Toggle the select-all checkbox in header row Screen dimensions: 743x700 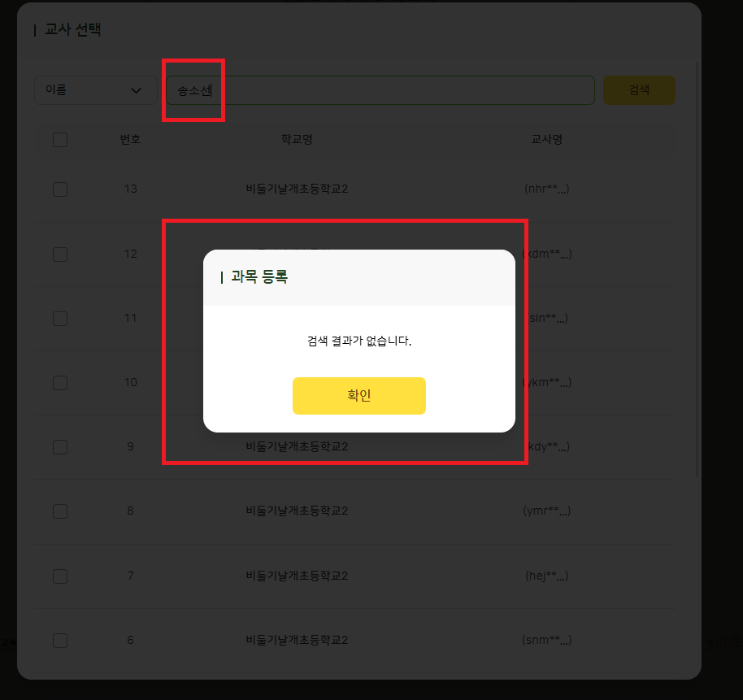60,140
